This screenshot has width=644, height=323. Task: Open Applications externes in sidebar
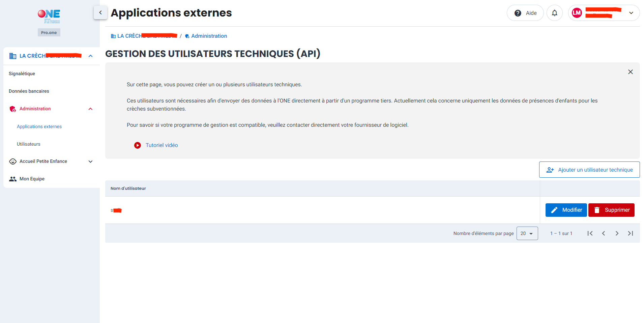coord(39,126)
